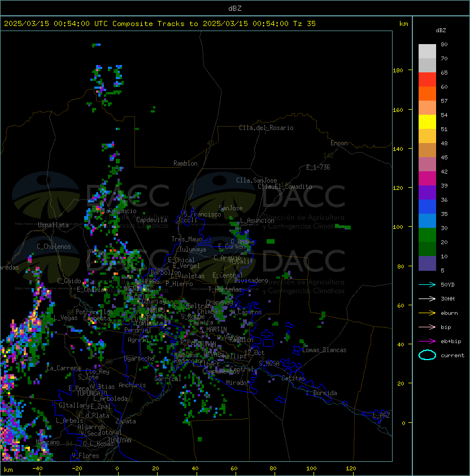Click the 'Clla.del_Rosario' map label
The image size is (470, 476).
click(x=266, y=128)
